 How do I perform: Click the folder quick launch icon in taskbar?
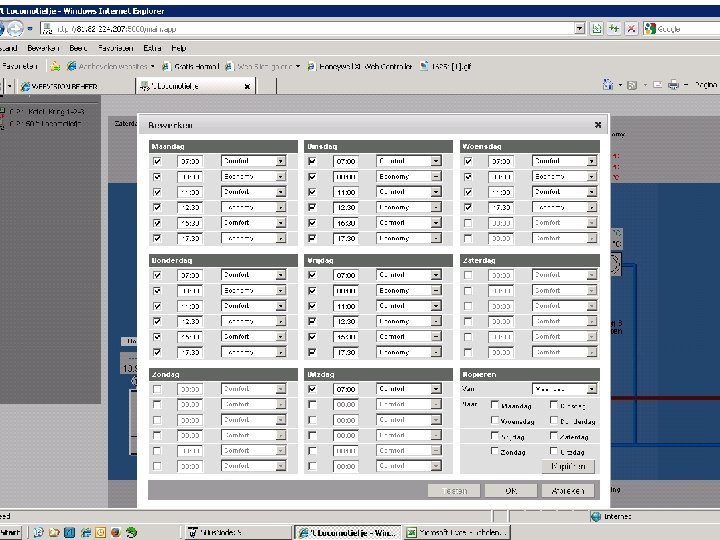tap(54, 532)
